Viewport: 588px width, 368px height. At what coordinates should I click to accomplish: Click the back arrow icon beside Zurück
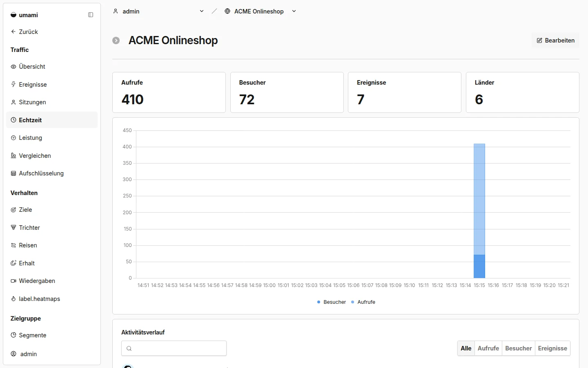coord(13,31)
